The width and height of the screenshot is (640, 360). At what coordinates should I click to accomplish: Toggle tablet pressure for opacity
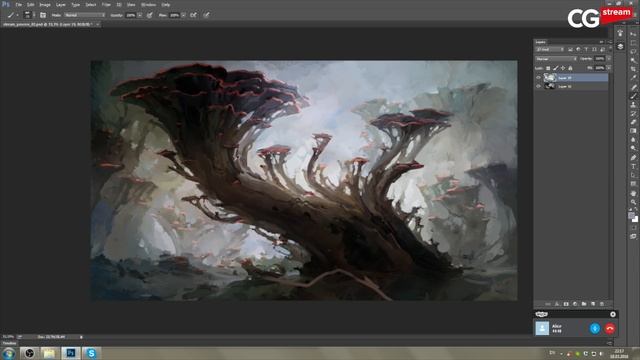[x=149, y=15]
